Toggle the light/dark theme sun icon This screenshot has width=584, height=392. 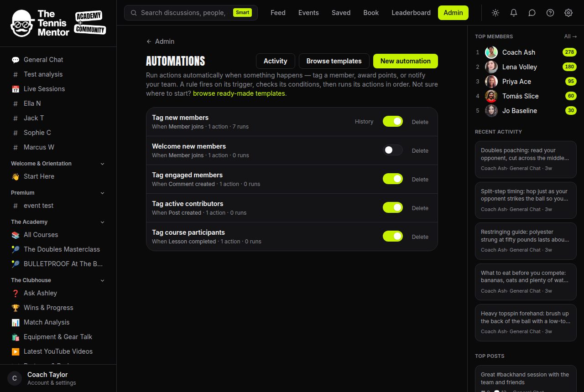(495, 13)
